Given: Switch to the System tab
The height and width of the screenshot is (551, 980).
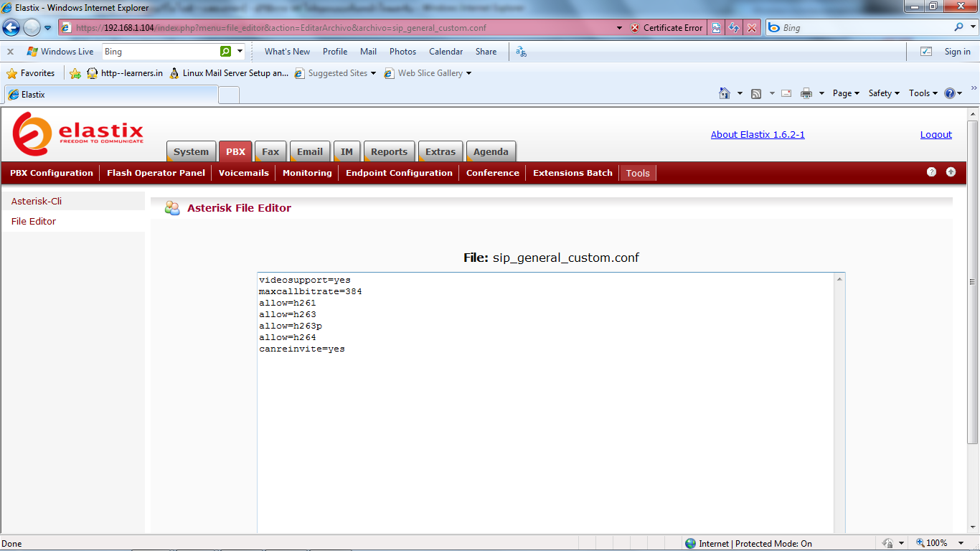Looking at the screenshot, I should pos(191,151).
